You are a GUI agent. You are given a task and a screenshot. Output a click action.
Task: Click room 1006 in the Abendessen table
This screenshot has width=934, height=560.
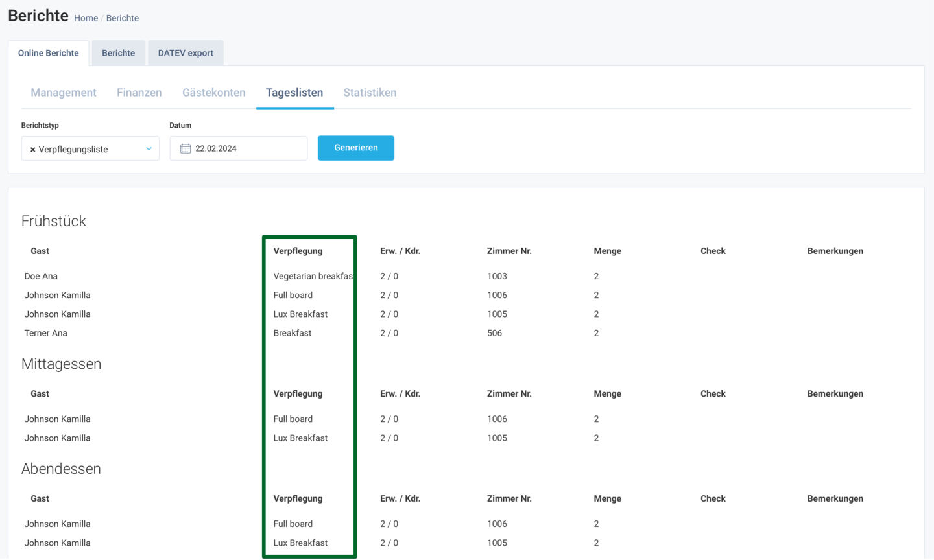[497, 524]
